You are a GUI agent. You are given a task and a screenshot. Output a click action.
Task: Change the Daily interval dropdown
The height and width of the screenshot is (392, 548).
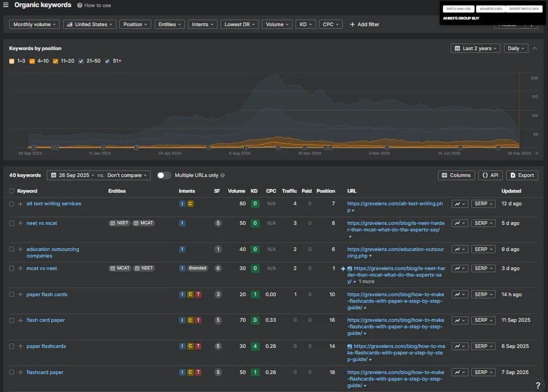516,48
